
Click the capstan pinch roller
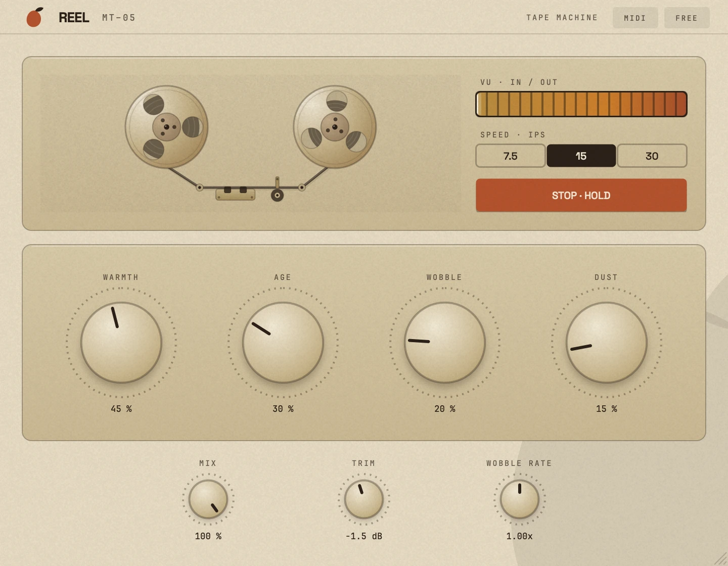(x=277, y=195)
